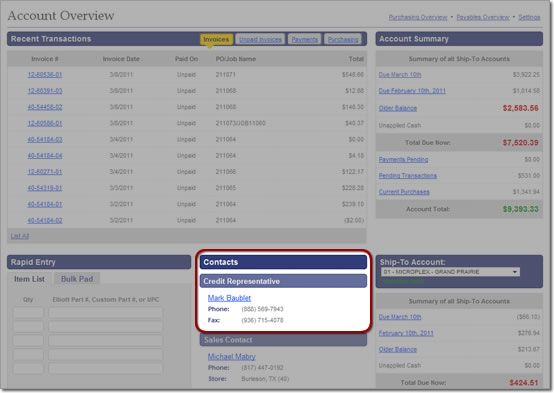Switch to the Payments tab
554x393 pixels.
pyautogui.click(x=305, y=39)
